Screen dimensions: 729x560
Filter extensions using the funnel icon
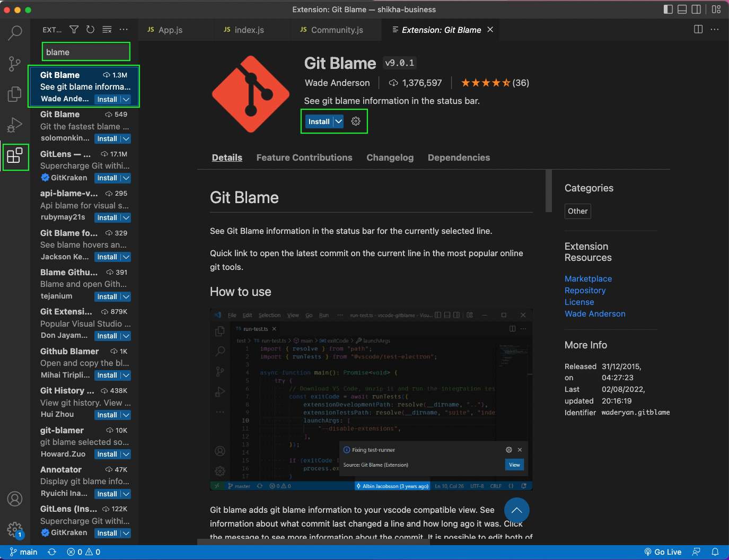click(74, 30)
